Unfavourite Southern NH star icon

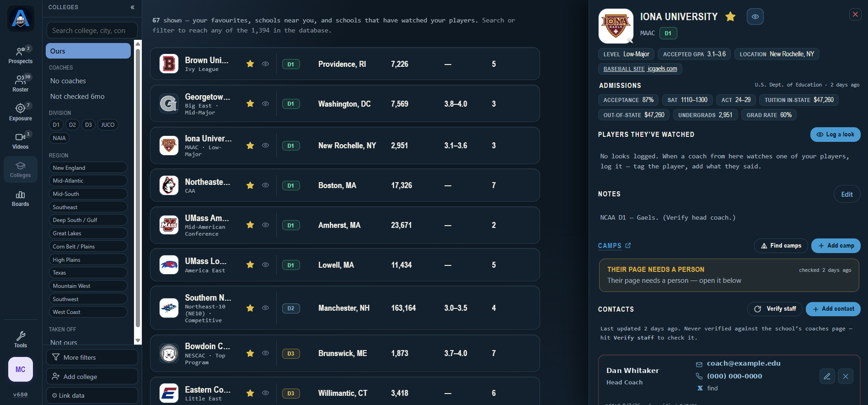[250, 308]
